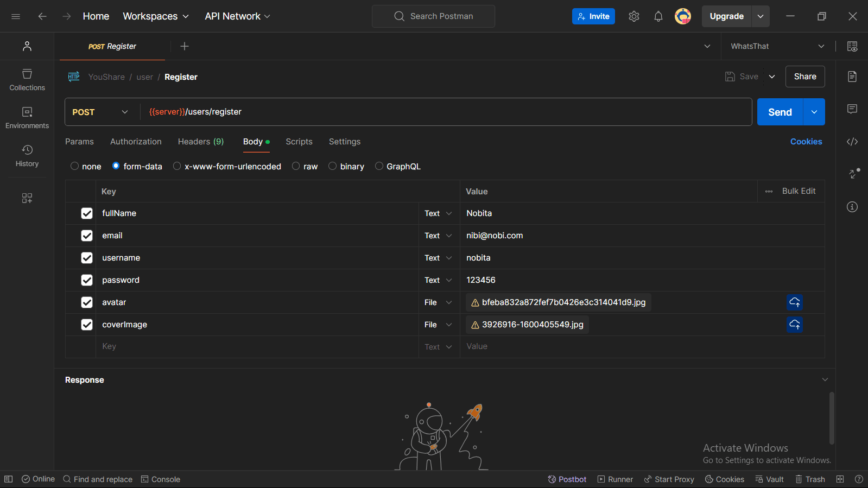Viewport: 868px width, 488px height.
Task: Open the POST method dropdown
Action: pos(100,112)
